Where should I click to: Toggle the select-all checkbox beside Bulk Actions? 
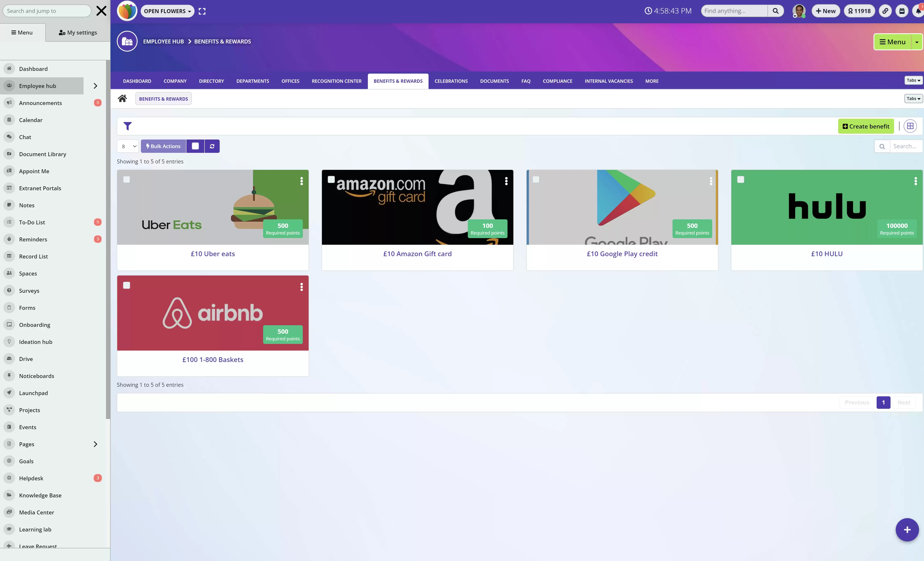click(195, 146)
